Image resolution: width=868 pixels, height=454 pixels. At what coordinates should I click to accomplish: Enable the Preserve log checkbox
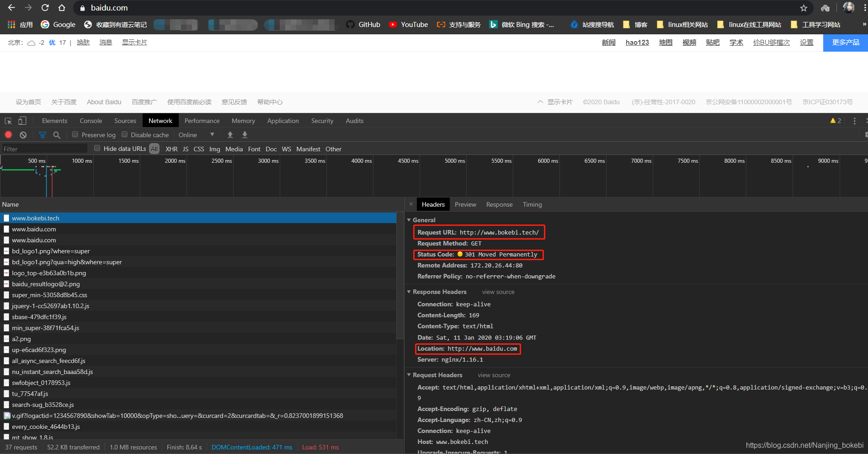pos(75,134)
